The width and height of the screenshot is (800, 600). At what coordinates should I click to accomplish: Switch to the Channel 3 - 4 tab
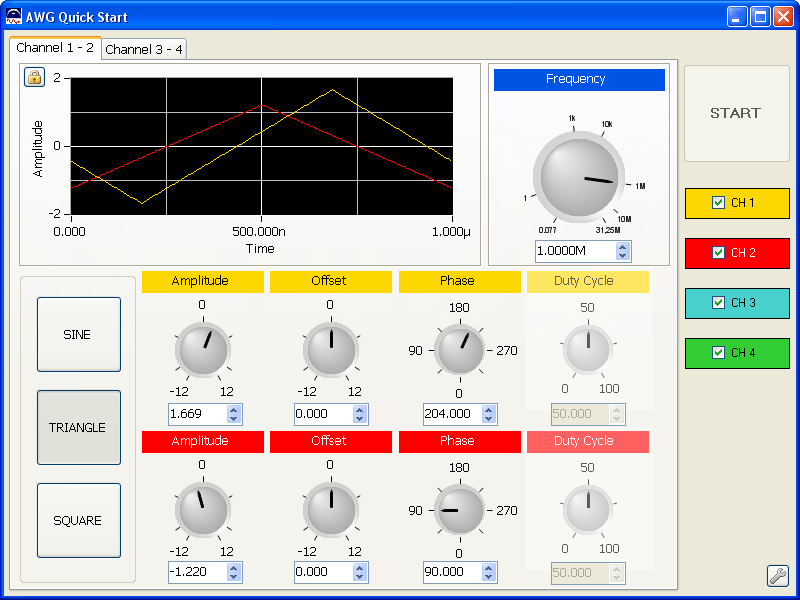click(x=144, y=50)
